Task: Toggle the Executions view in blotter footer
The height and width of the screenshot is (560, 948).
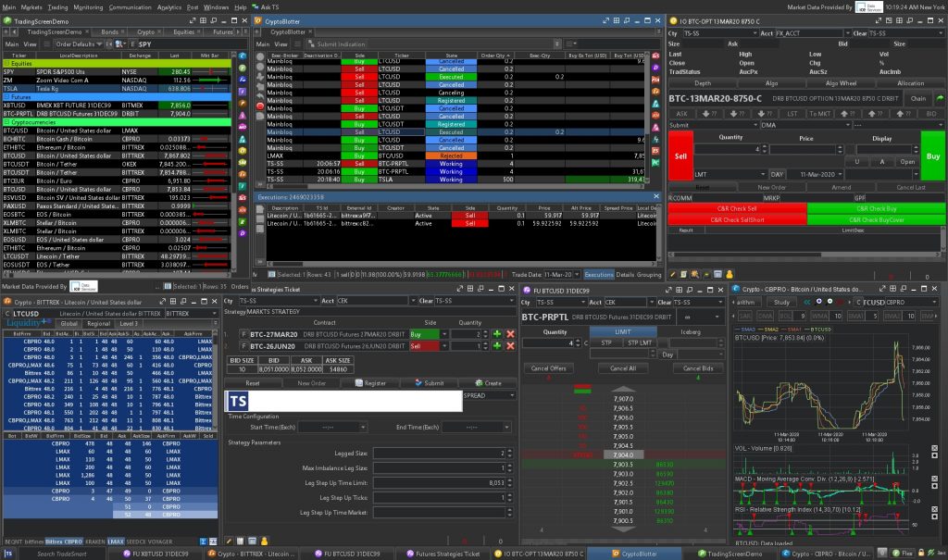Action: pos(599,275)
